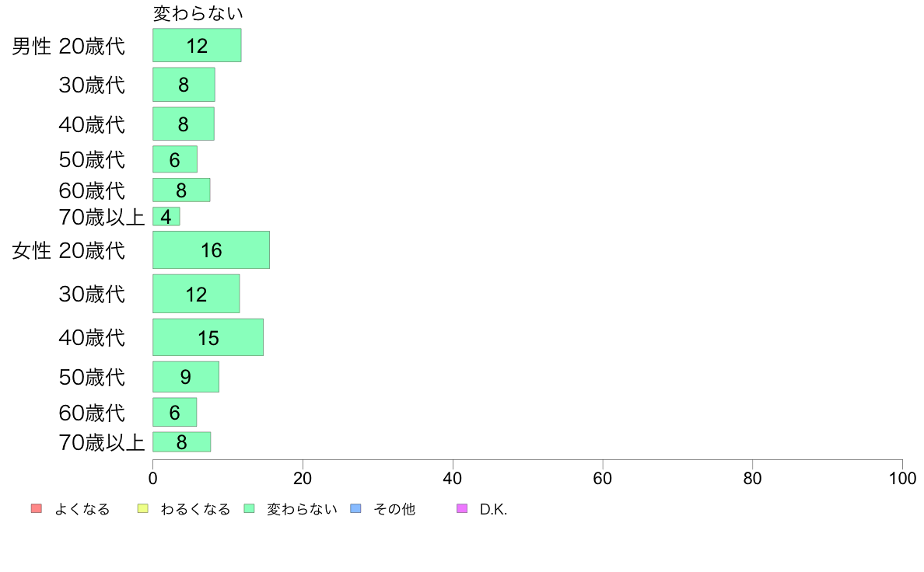Screen dimensions: 924x572
Task: Click the D.K. legend label text
Action: 493,509
